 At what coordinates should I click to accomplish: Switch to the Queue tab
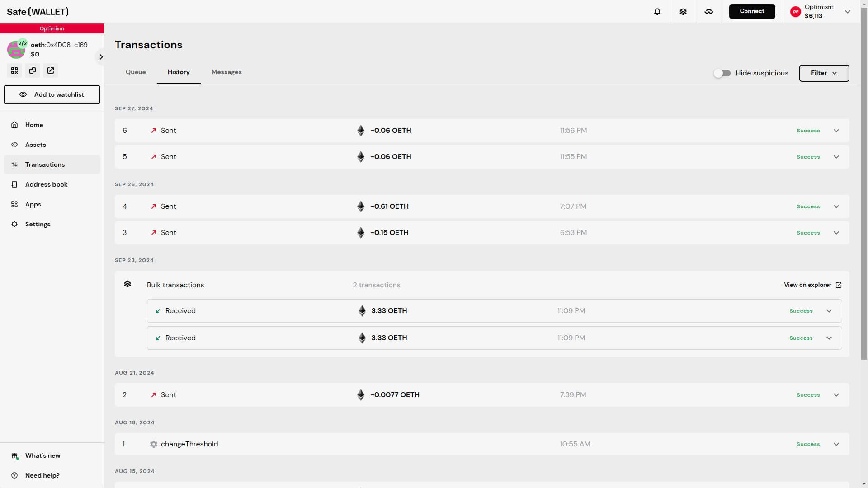click(x=136, y=72)
